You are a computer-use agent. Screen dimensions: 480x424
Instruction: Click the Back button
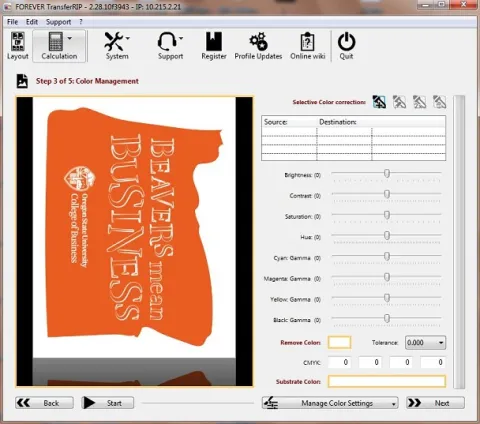coord(44,403)
